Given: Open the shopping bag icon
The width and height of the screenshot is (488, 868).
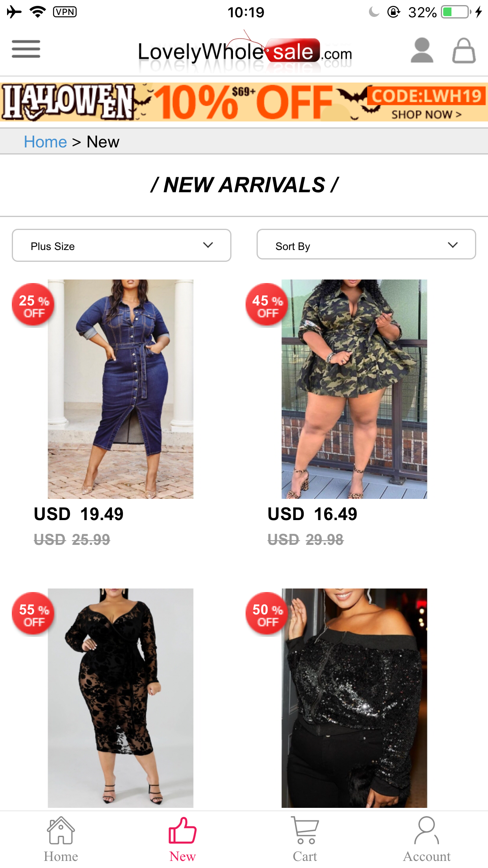Looking at the screenshot, I should click(464, 51).
